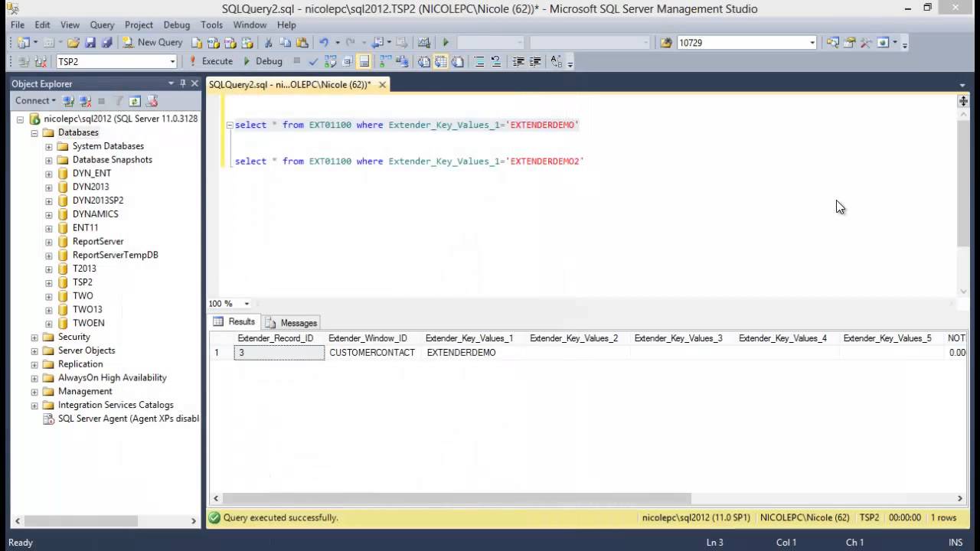Open the Tools menu
The height and width of the screenshot is (551, 980).
(211, 24)
